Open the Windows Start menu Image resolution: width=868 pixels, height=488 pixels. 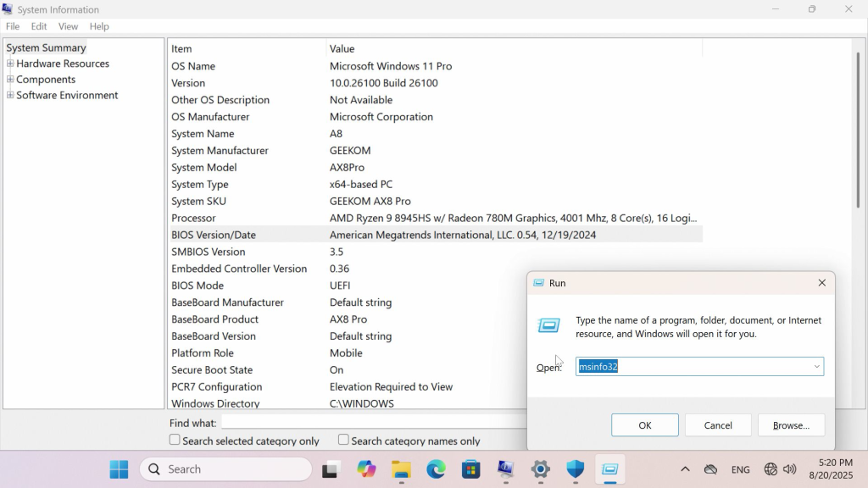coord(119,469)
